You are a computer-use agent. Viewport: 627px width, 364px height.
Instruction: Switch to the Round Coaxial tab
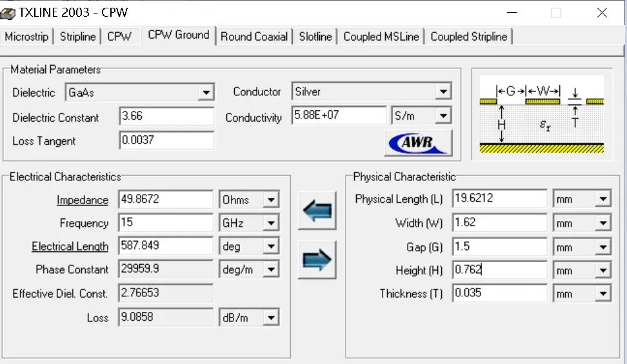pyautogui.click(x=254, y=37)
